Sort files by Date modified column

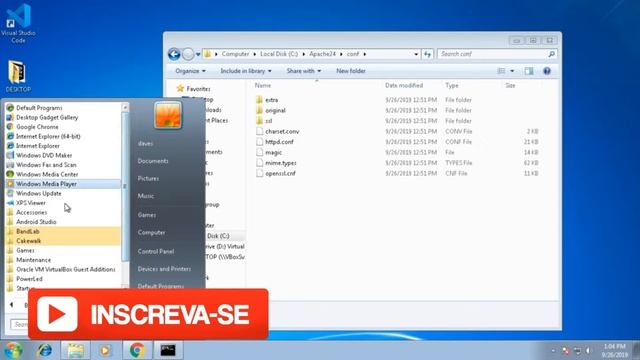coord(404,85)
